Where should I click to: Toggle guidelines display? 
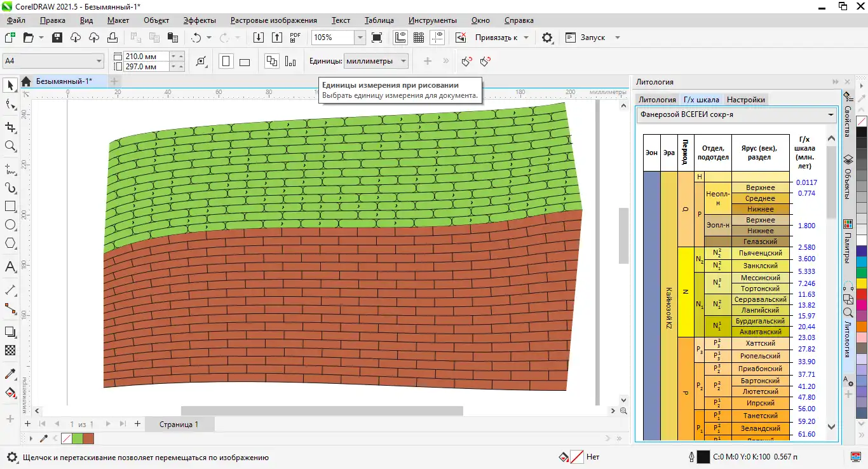(x=437, y=37)
